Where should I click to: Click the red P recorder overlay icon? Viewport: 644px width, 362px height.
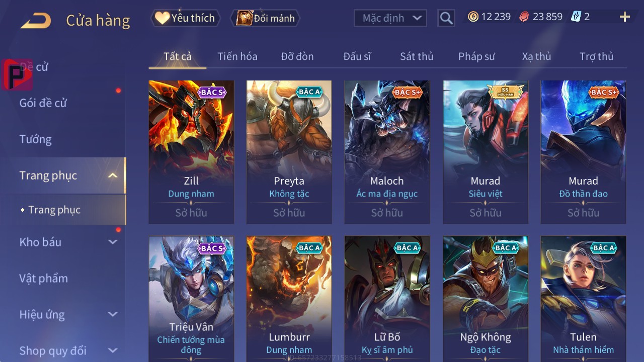[x=17, y=75]
